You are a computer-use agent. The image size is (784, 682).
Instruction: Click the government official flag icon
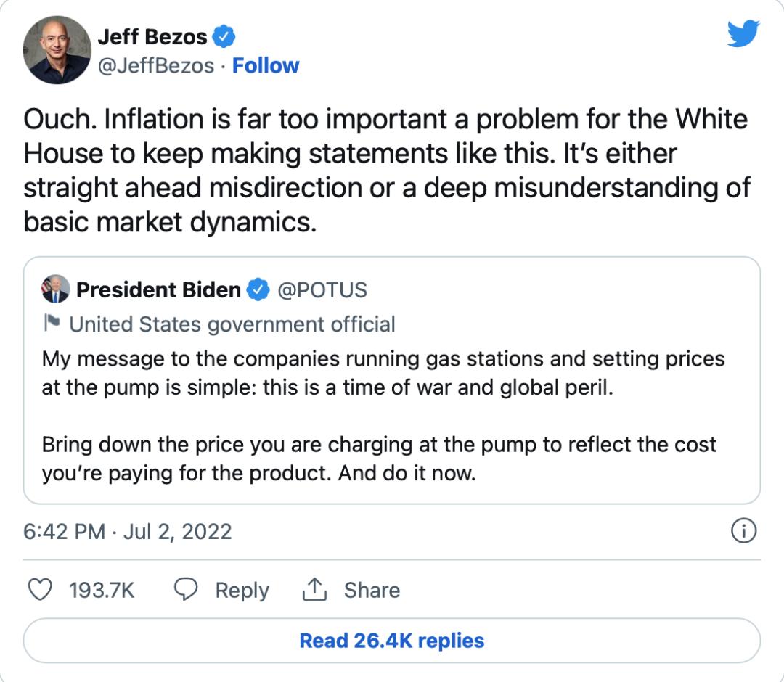pos(52,323)
